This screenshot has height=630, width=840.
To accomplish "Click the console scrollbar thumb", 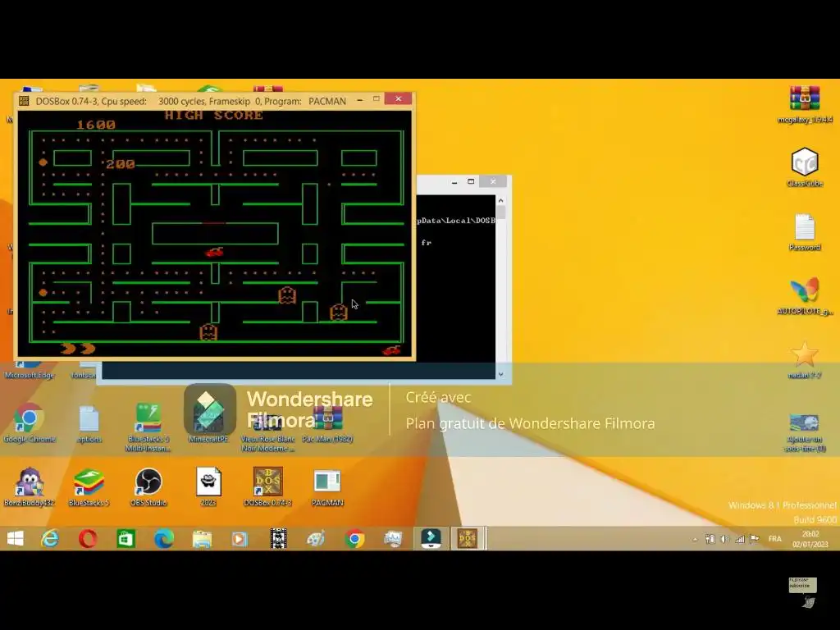I will click(x=501, y=212).
